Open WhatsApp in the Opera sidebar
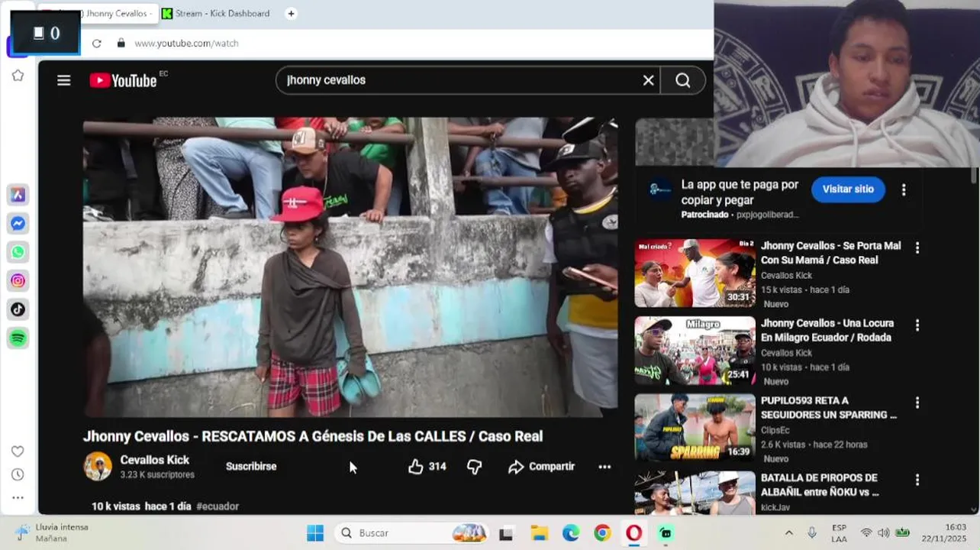 pos(18,252)
